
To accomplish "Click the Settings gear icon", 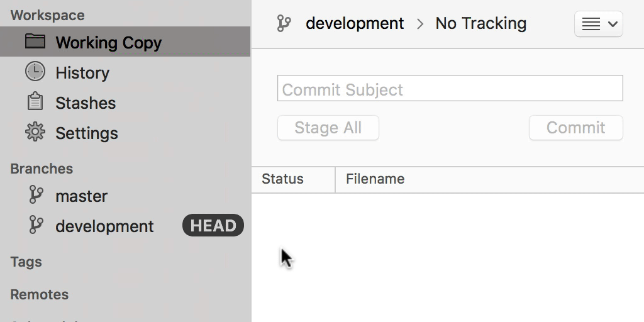I will [x=35, y=132].
